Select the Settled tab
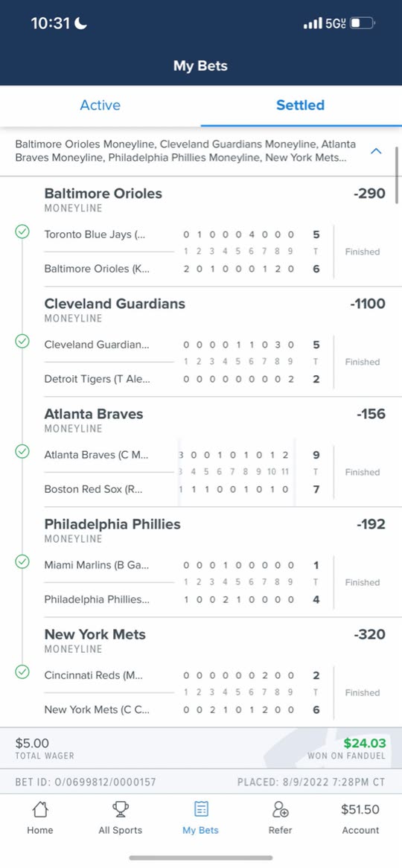This screenshot has width=402, height=868. point(301,105)
